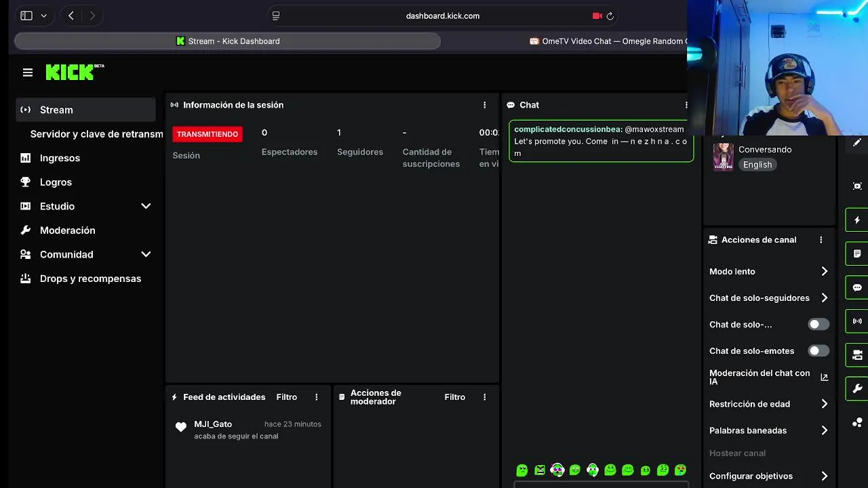Click username complicatedconcussionbea in chat

tap(568, 129)
